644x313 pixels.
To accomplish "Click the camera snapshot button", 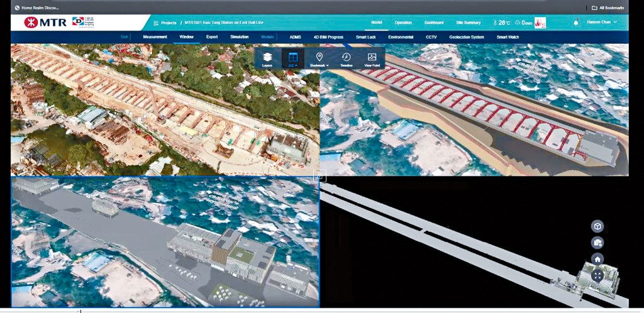I will click(597, 243).
